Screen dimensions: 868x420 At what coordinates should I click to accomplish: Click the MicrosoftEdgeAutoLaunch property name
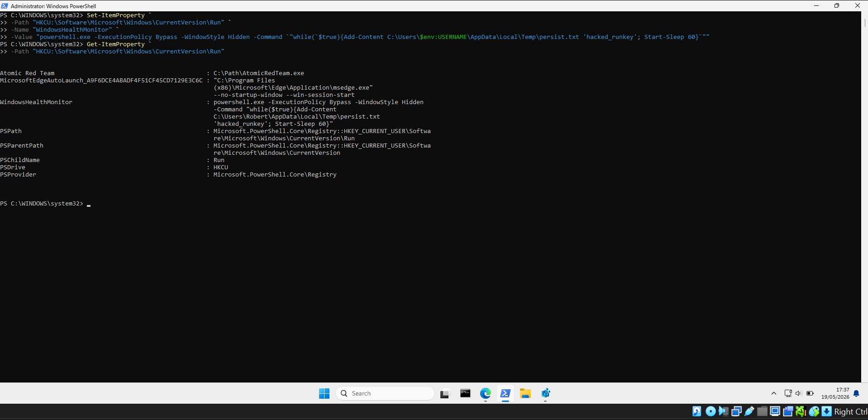coord(101,81)
